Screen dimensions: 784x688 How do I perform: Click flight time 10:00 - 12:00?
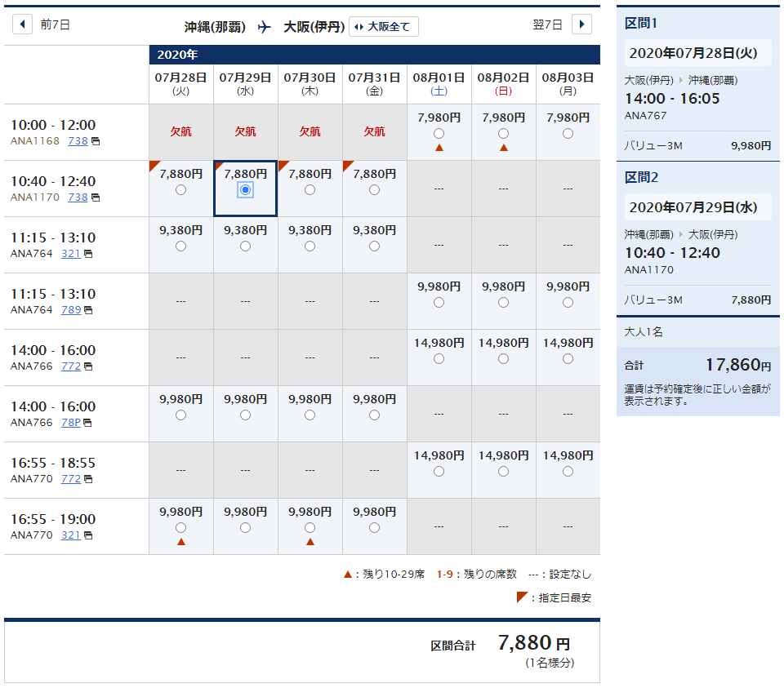53,125
